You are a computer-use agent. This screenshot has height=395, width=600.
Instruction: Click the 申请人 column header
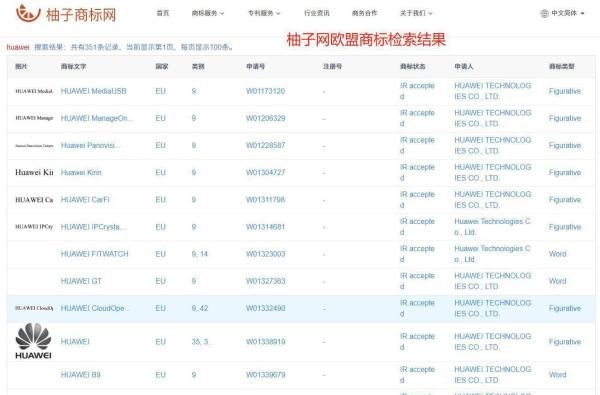464,67
